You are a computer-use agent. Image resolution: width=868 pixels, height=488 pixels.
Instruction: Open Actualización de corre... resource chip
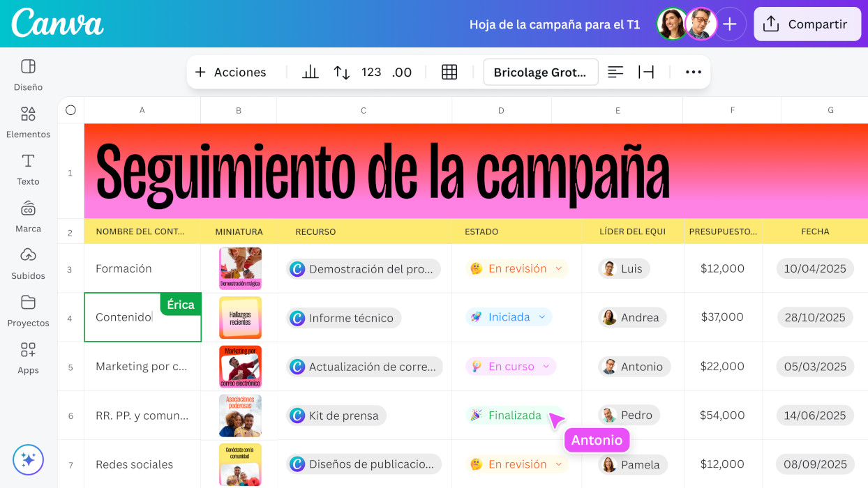364,367
